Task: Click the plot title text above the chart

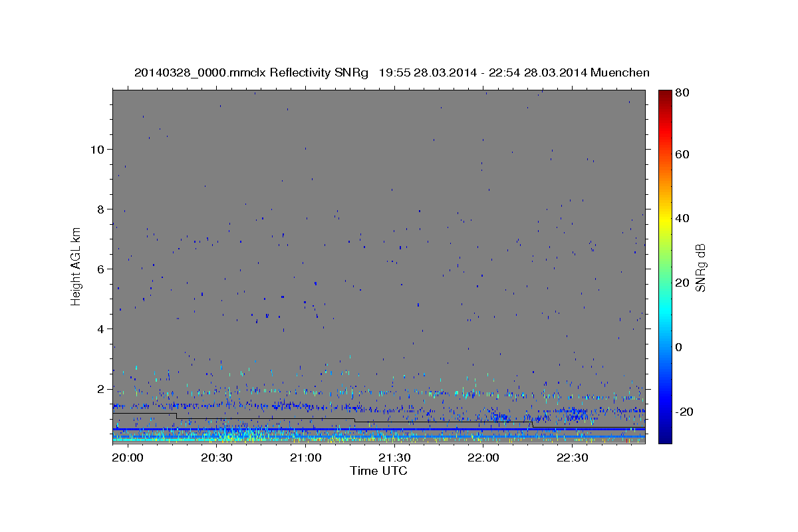Action: click(x=392, y=72)
